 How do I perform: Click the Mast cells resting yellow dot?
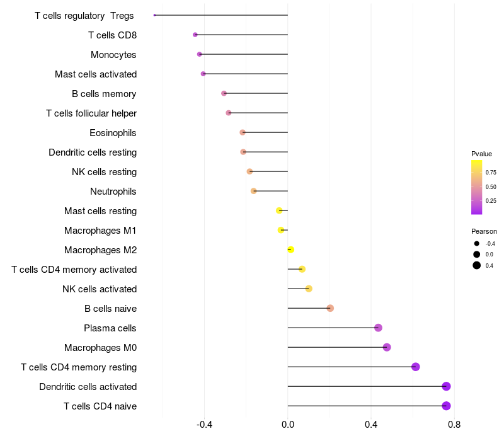pos(279,210)
